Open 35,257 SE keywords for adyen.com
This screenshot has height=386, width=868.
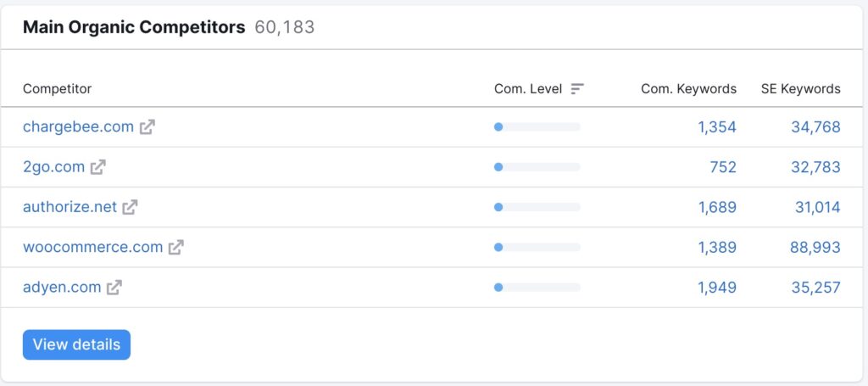pos(815,288)
